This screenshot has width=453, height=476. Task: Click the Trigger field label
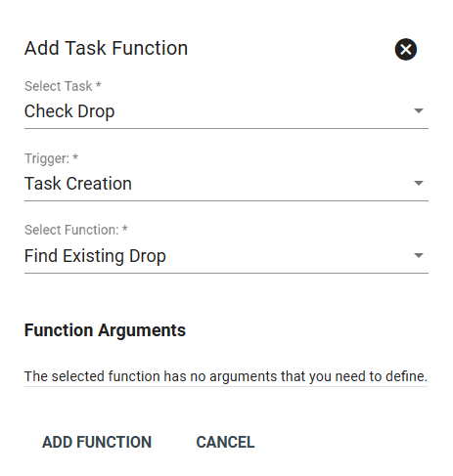[47, 158]
